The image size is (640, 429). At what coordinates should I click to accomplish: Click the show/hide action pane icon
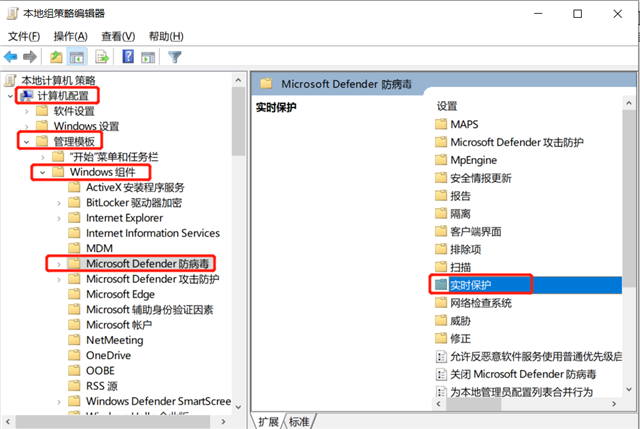(x=148, y=57)
